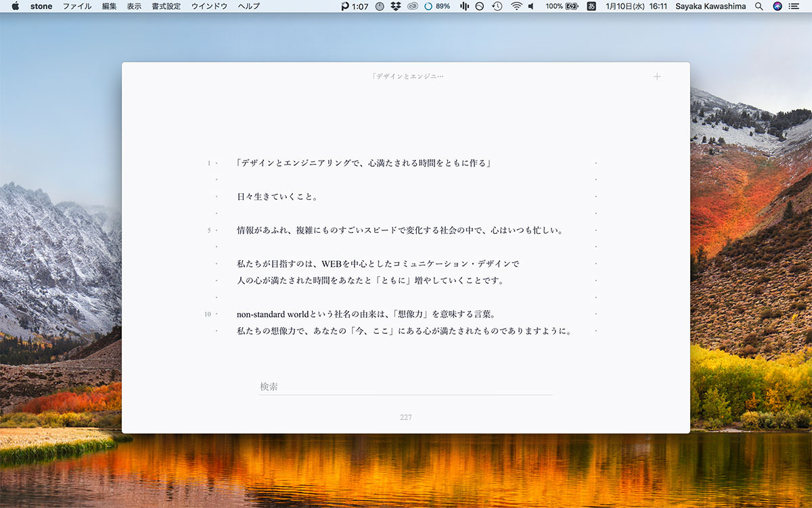Viewport: 812px width, 508px height.
Task: Click the 227 character count label
Action: (406, 417)
